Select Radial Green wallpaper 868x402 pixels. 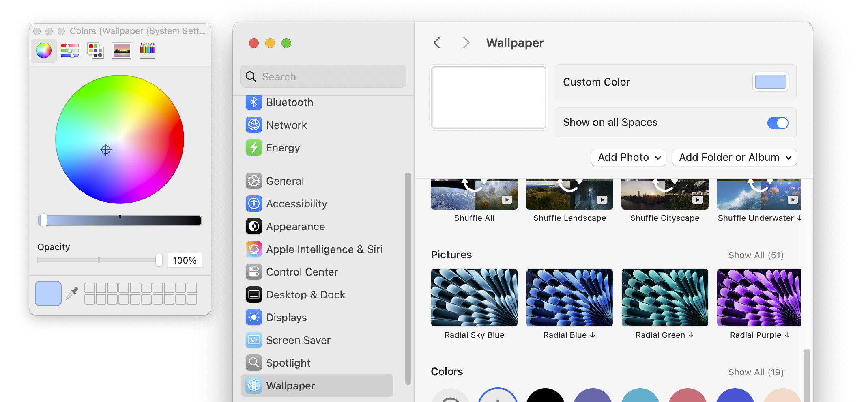[665, 297]
